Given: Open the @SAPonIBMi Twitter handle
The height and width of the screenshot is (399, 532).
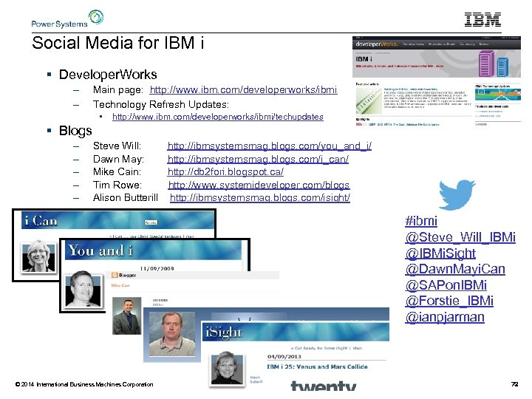Looking at the screenshot, I should 446,285.
